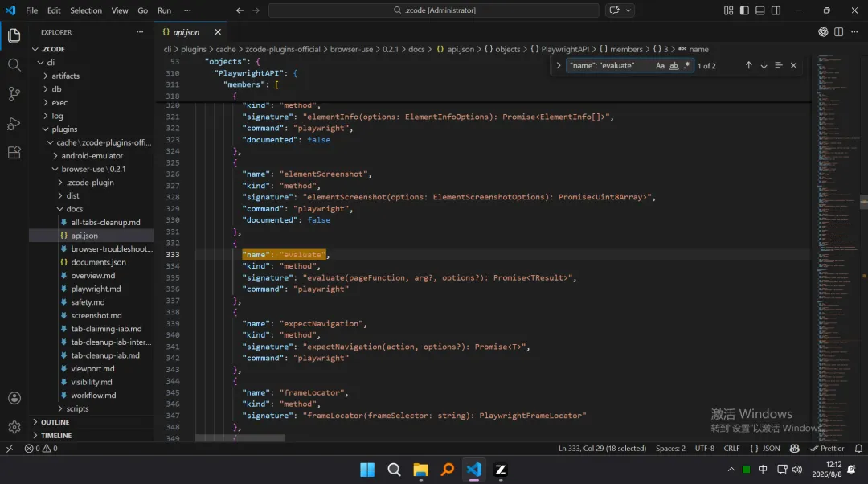
Task: Toggle Match Whole Word in find widget
Action: 674,65
